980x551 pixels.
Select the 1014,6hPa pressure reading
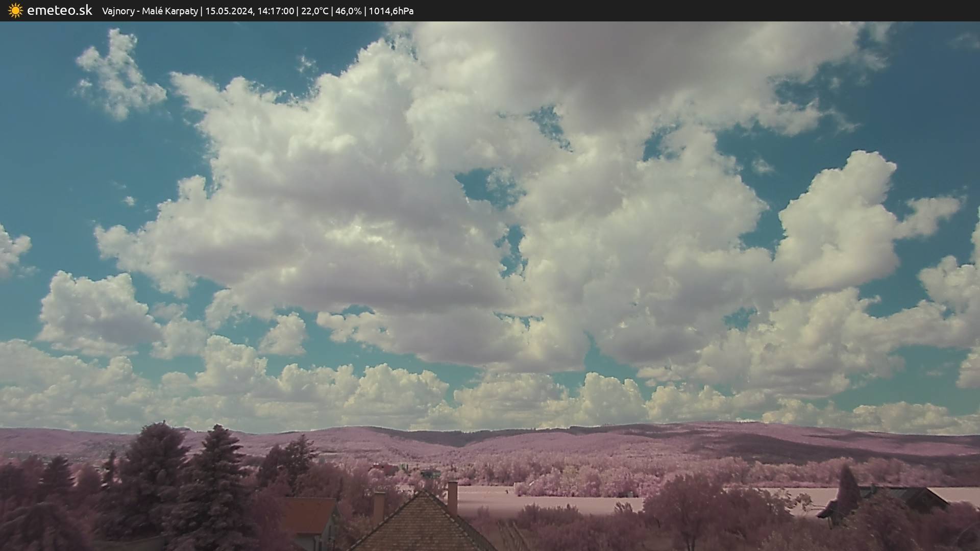click(391, 11)
